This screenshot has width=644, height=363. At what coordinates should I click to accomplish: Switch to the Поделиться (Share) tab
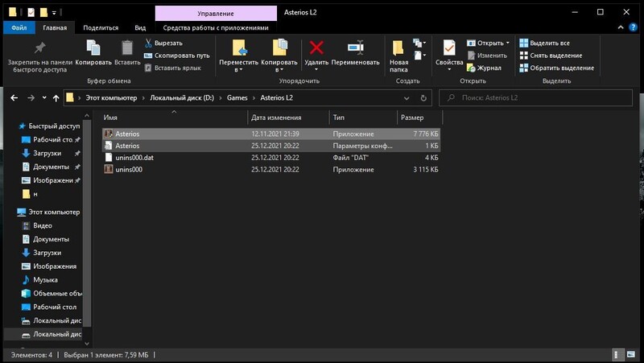(101, 27)
